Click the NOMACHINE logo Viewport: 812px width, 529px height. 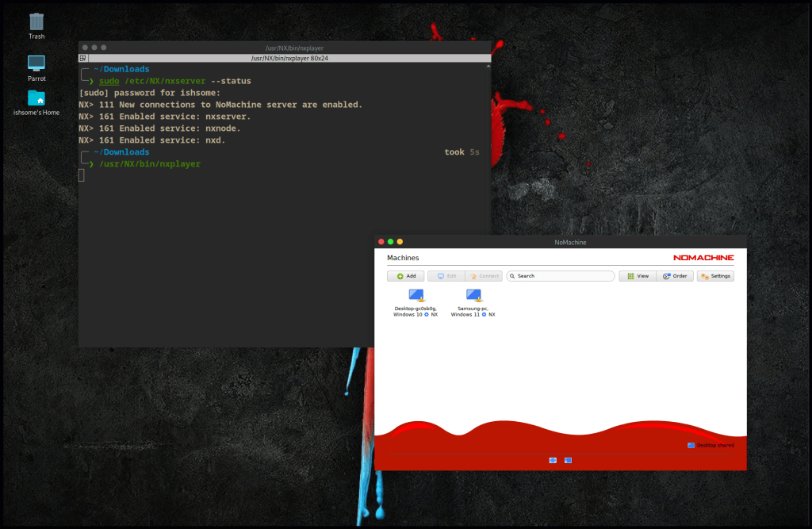pyautogui.click(x=703, y=258)
